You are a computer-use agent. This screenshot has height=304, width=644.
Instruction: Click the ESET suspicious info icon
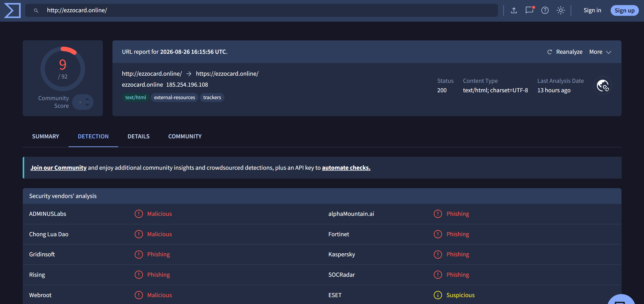(x=438, y=295)
